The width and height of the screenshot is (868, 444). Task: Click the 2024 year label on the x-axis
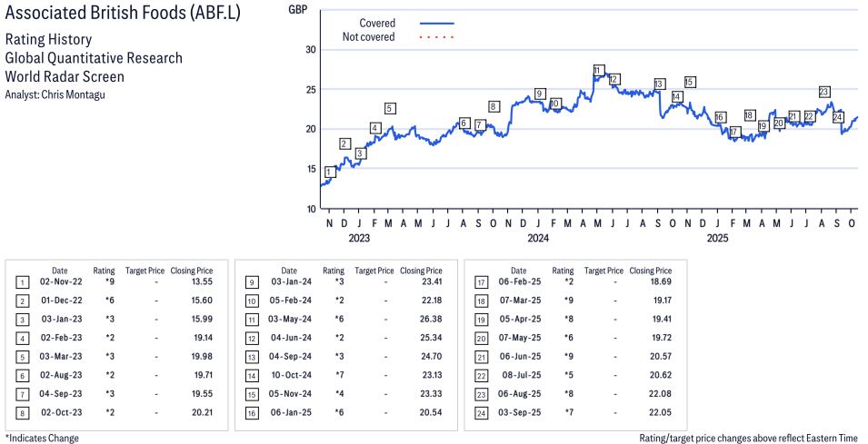click(x=538, y=239)
